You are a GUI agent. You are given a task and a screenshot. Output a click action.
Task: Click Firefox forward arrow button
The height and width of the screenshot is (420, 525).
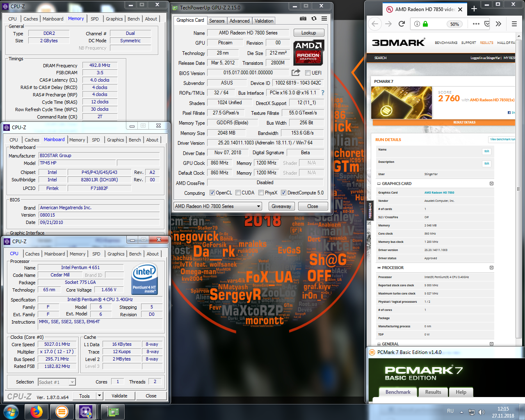point(388,24)
